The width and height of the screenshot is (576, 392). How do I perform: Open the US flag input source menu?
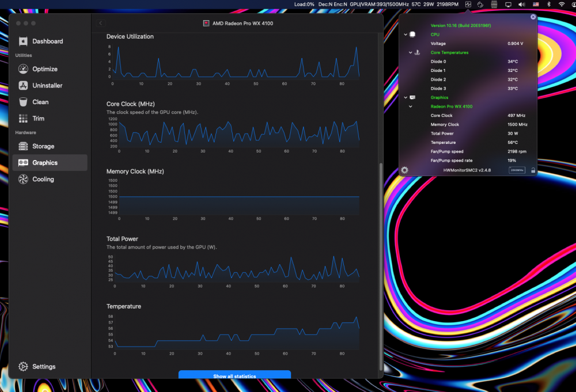536,5
